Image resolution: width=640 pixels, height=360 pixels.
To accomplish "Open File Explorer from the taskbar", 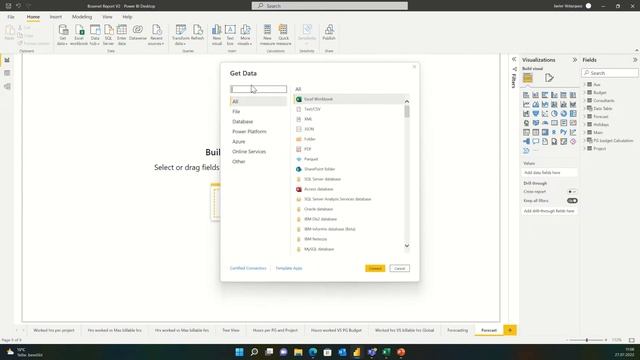I will (298, 352).
